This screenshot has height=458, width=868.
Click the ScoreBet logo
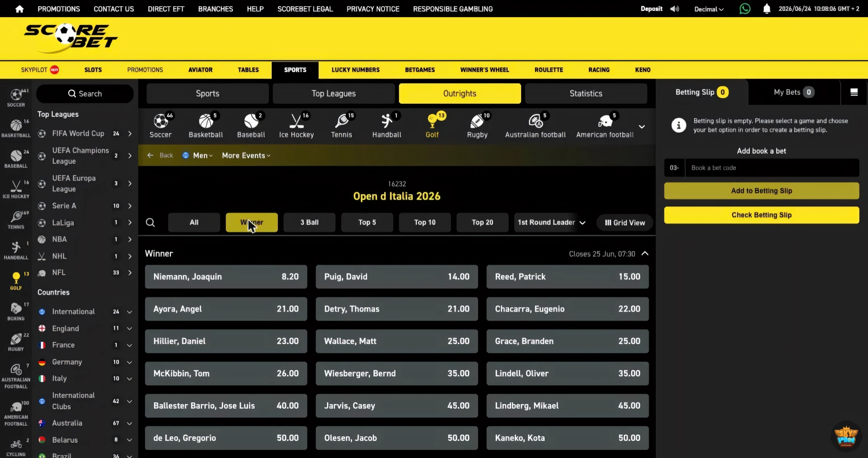pos(71,38)
